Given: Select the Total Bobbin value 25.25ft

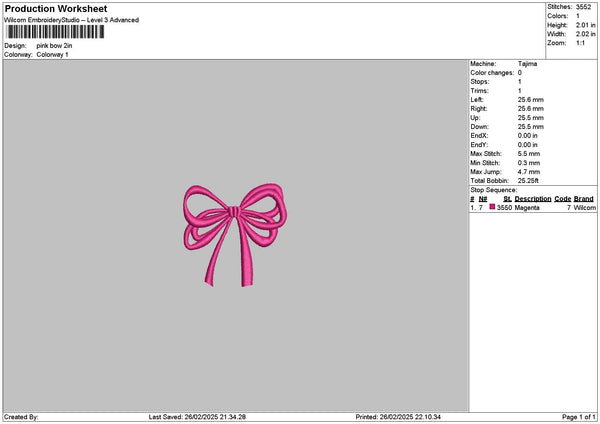Looking at the screenshot, I should click(x=528, y=181).
